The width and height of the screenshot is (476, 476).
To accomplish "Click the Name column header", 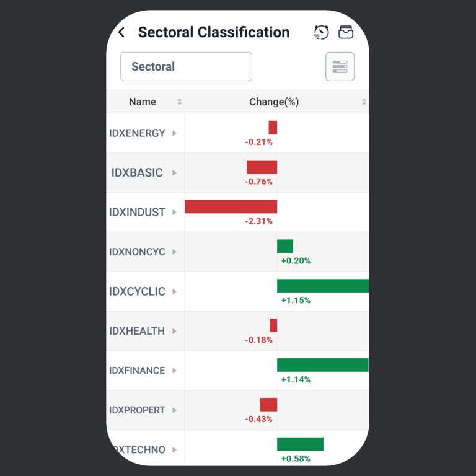I will (x=143, y=102).
